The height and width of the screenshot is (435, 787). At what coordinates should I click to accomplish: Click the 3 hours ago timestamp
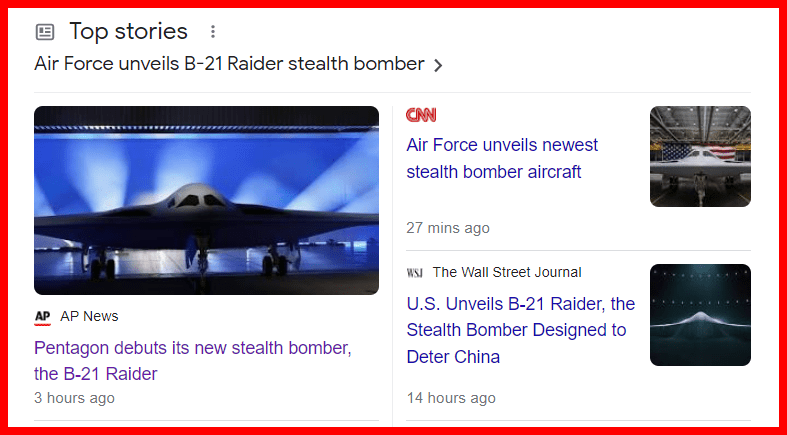[74, 398]
